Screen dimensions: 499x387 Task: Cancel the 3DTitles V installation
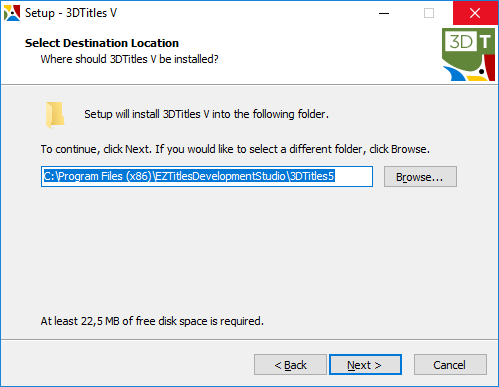[x=450, y=365]
